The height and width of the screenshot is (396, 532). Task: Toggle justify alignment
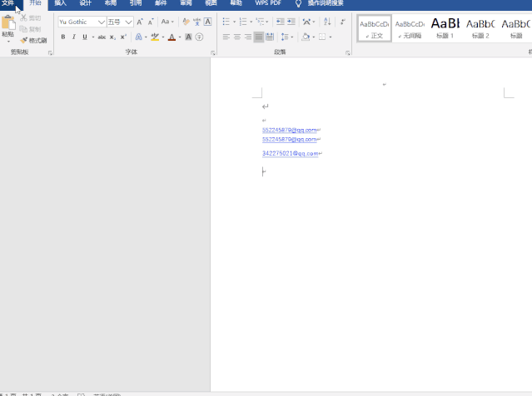(259, 37)
